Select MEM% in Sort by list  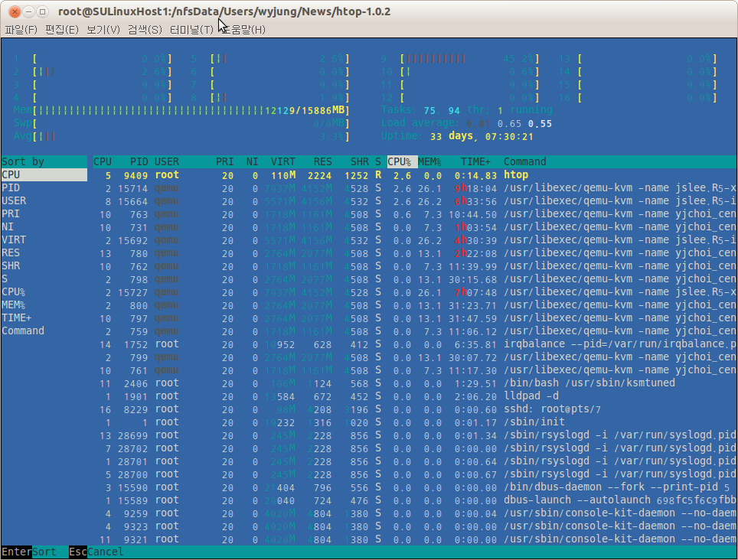click(x=44, y=305)
